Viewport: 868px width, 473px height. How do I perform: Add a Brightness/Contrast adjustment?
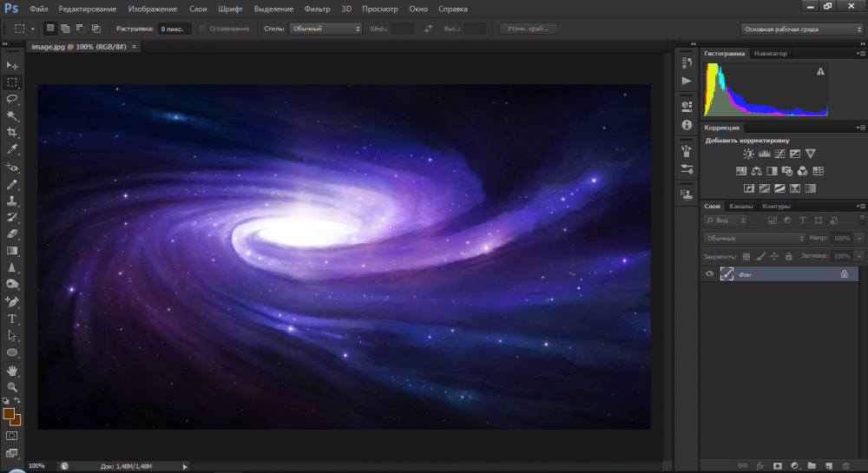(748, 154)
